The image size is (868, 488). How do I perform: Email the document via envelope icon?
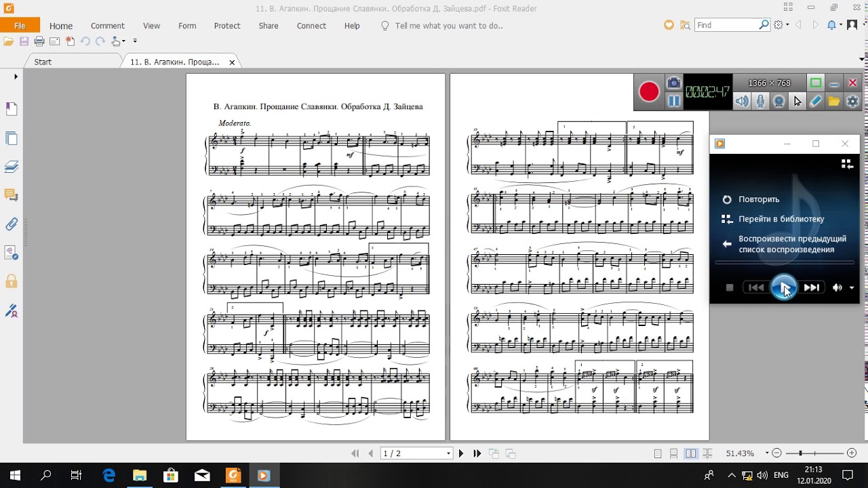pos(54,41)
